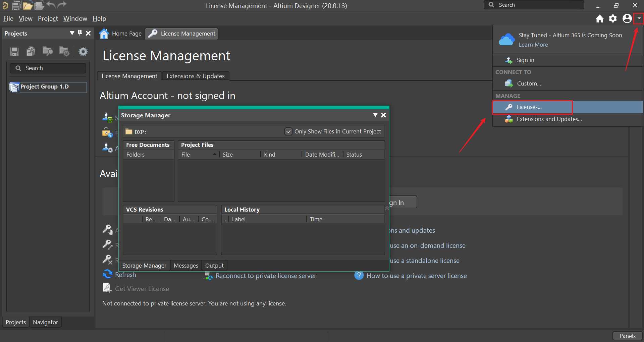Image resolution: width=644 pixels, height=342 pixels.
Task: Click Compile documents icon in Projects panel
Action: [31, 51]
